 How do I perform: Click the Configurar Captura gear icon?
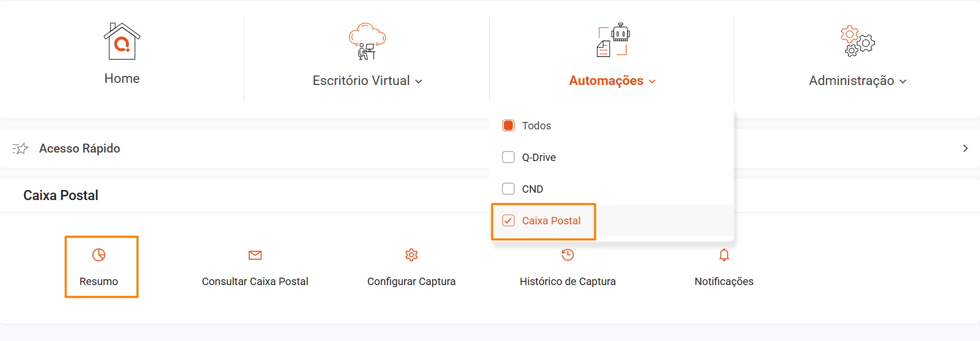[x=412, y=255]
